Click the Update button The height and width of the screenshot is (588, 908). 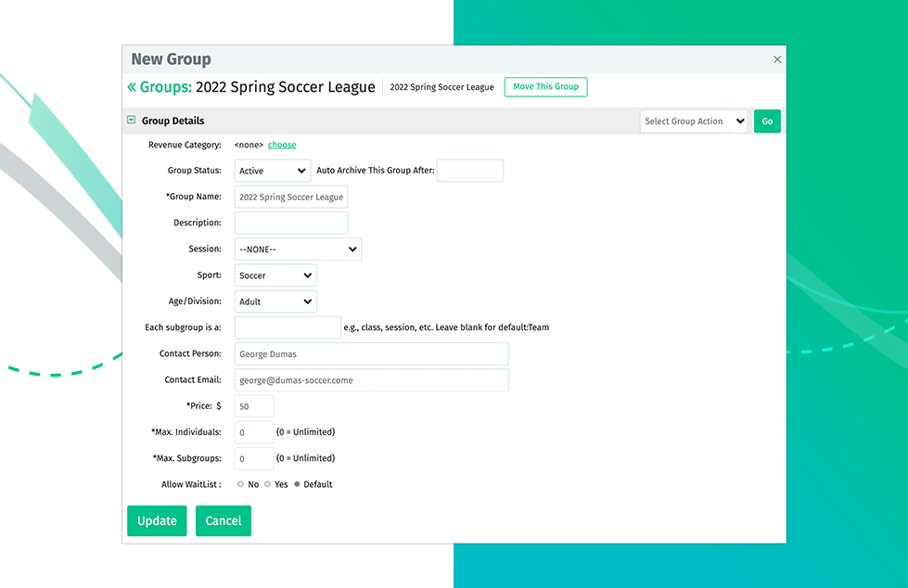(157, 521)
